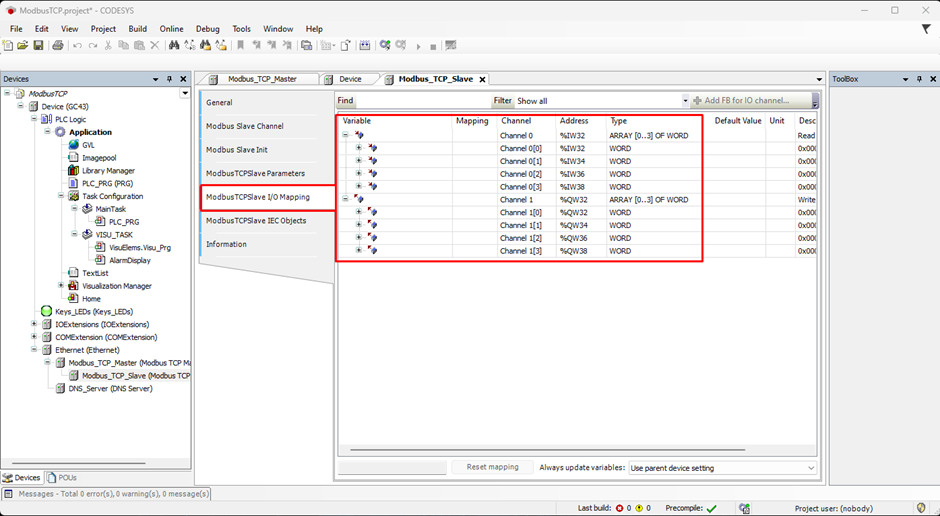
Task: Select Imagepool in the device tree
Action: 92,158
